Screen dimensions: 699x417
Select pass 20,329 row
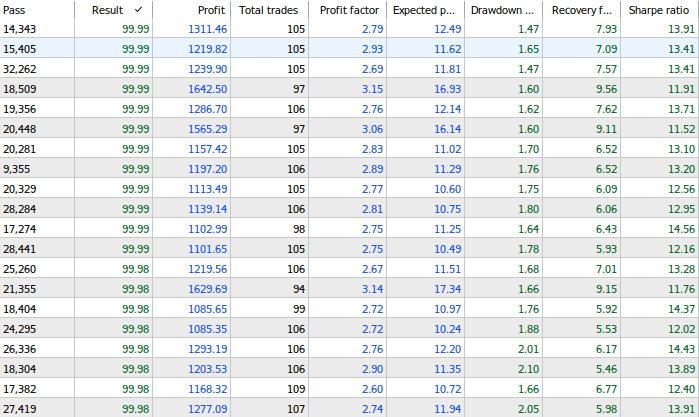pos(350,189)
